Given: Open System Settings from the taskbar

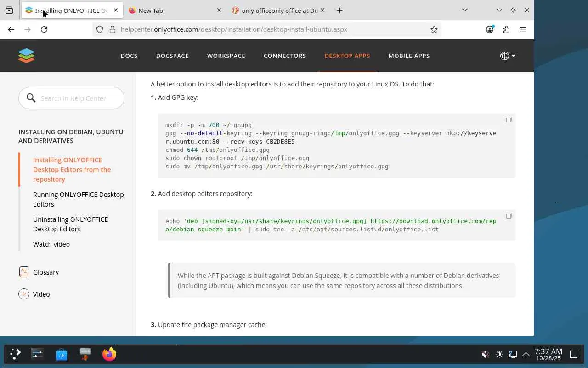Looking at the screenshot, I should pyautogui.click(x=38, y=354).
